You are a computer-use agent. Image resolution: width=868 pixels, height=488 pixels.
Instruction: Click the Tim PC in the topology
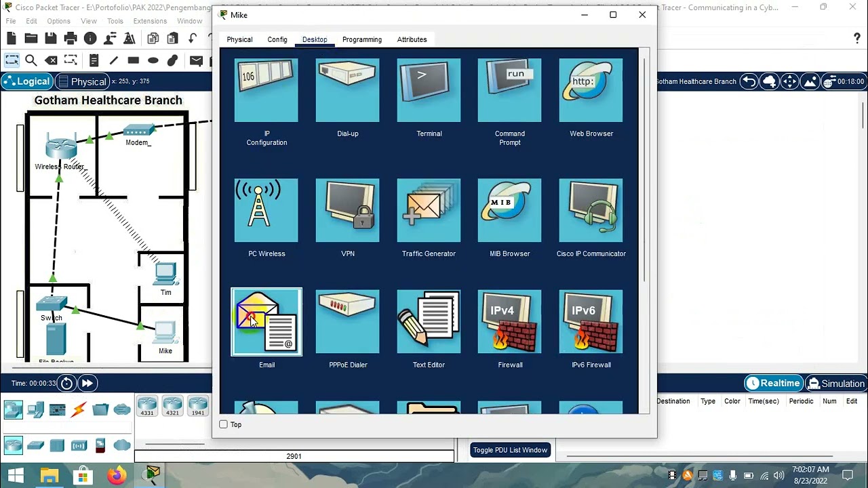click(x=165, y=274)
